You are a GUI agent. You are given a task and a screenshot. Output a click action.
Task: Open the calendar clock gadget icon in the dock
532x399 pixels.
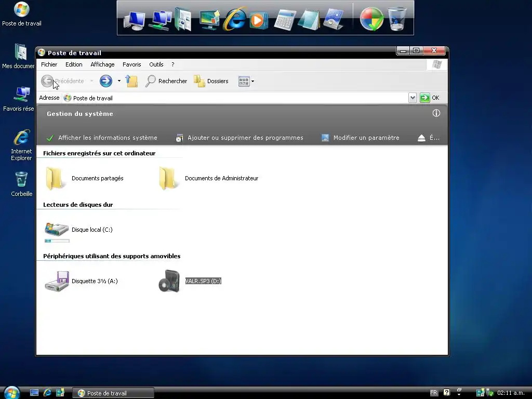[x=334, y=20]
